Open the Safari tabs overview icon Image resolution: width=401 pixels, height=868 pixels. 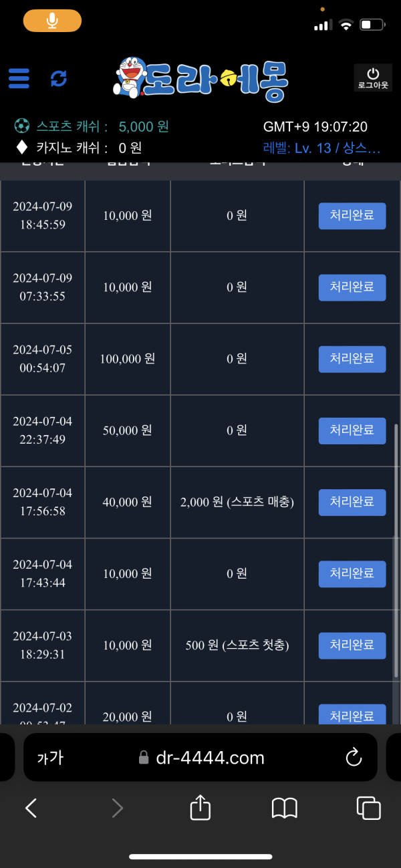[x=368, y=808]
